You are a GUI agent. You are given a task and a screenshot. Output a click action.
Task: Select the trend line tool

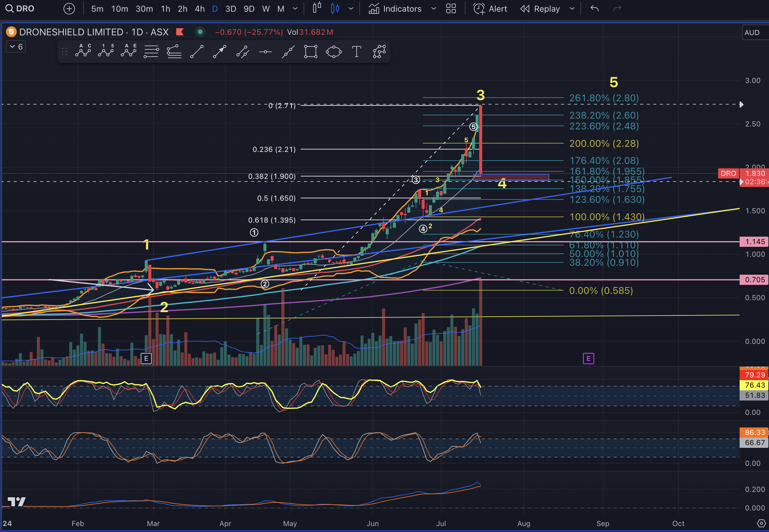(x=197, y=52)
